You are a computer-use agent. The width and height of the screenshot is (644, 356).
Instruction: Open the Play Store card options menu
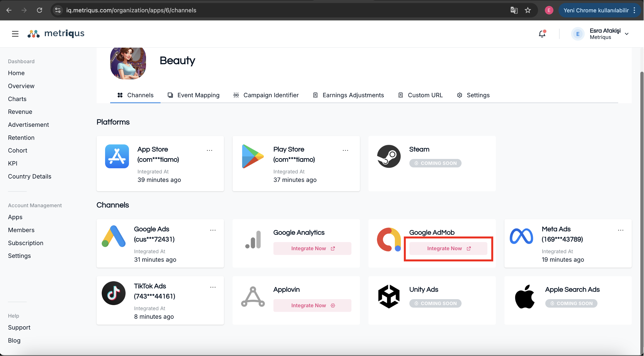[345, 151]
